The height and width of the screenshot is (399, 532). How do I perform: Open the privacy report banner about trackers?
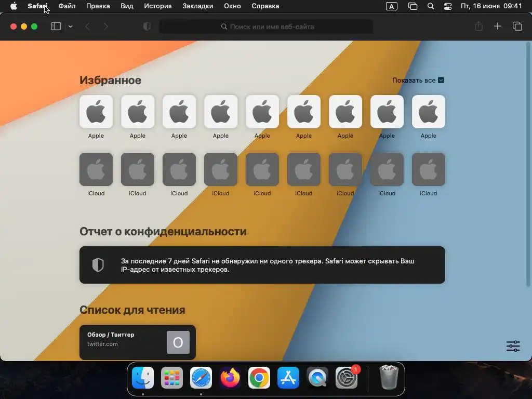[262, 265]
